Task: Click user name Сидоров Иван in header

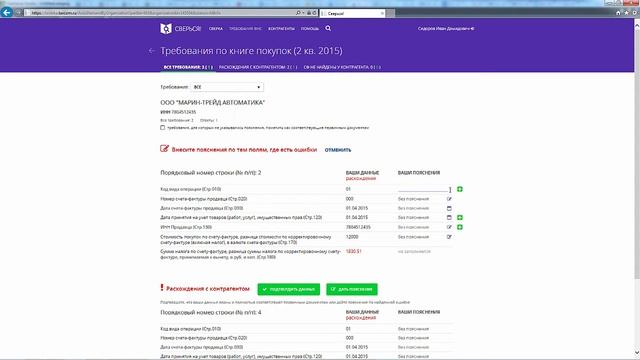Action: 443,29
